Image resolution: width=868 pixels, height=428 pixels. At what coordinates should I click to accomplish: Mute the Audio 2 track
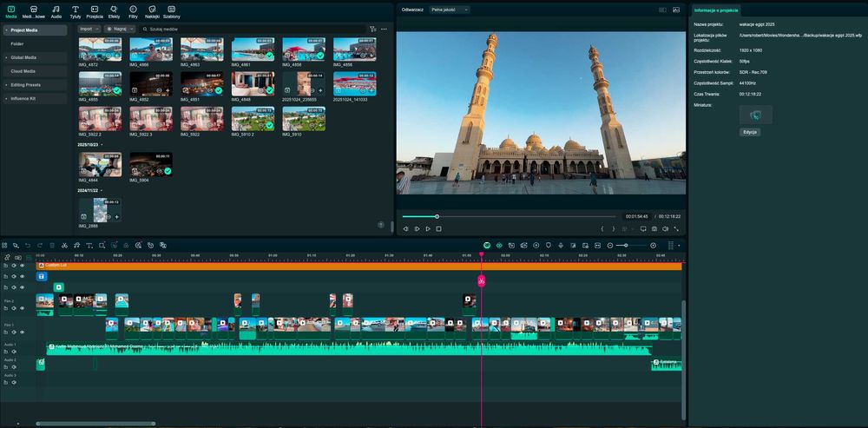tap(14, 367)
